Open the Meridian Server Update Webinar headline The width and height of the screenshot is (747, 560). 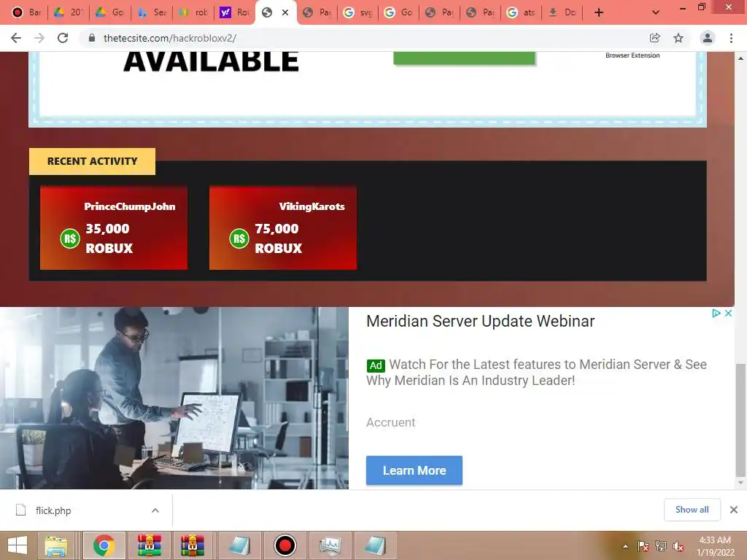[480, 322]
